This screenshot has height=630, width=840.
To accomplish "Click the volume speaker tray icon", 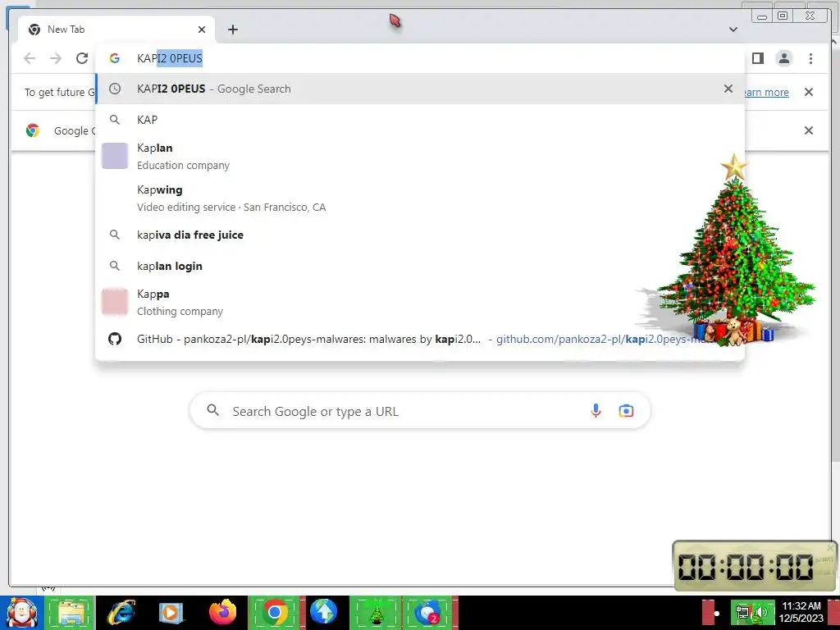I will [x=760, y=612].
